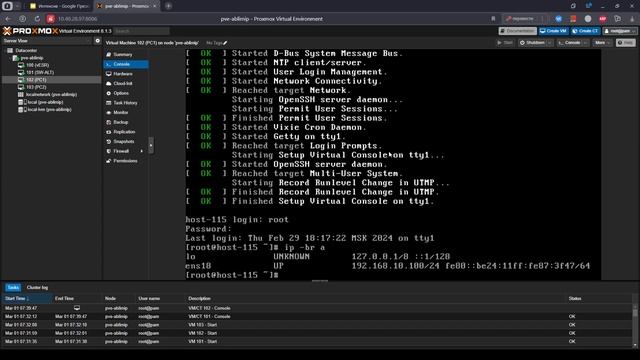Open the Firewall section
This screenshot has width=640, height=360.
click(x=121, y=151)
